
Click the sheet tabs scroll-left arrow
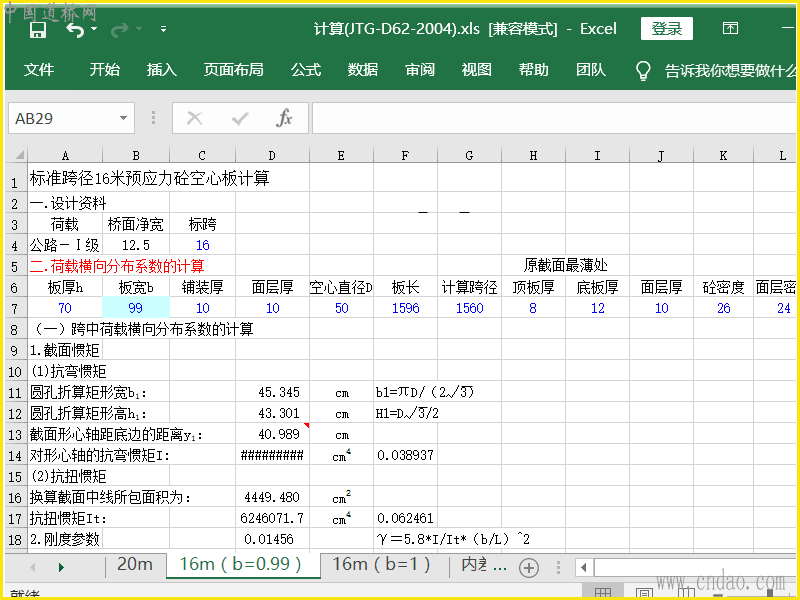pos(33,567)
